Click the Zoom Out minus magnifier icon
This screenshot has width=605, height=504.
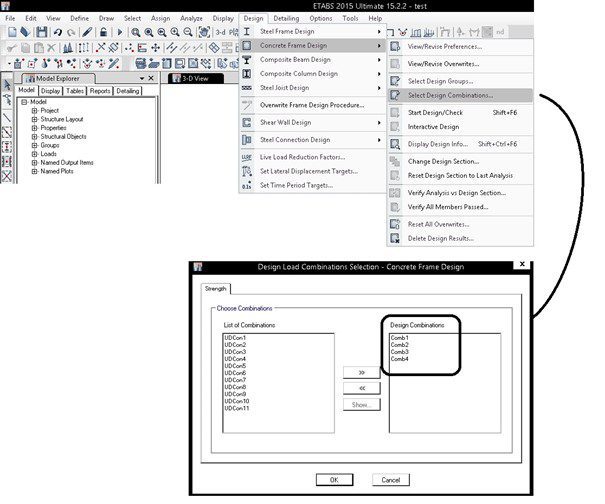(188, 32)
